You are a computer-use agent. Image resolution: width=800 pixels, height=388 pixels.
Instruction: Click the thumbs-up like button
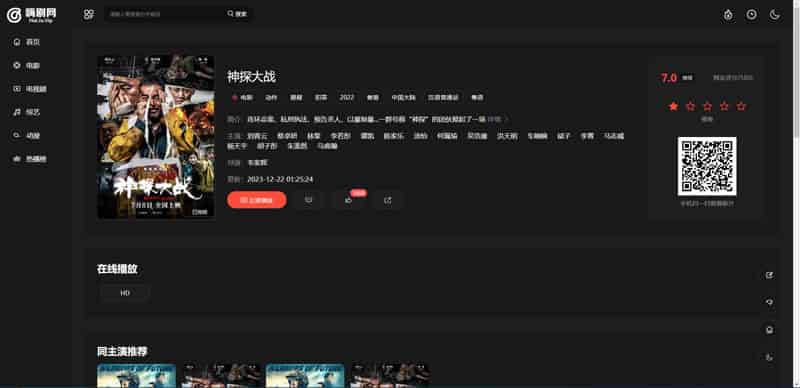click(349, 200)
